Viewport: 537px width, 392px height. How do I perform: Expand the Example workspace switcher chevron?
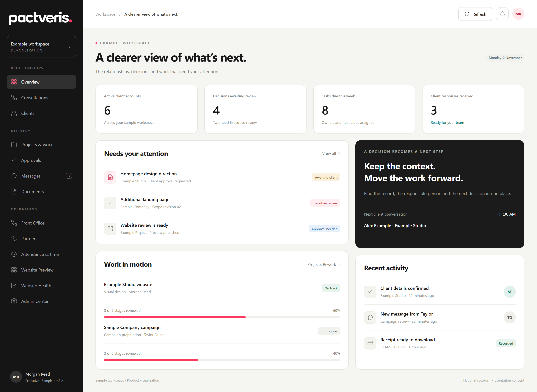70,47
